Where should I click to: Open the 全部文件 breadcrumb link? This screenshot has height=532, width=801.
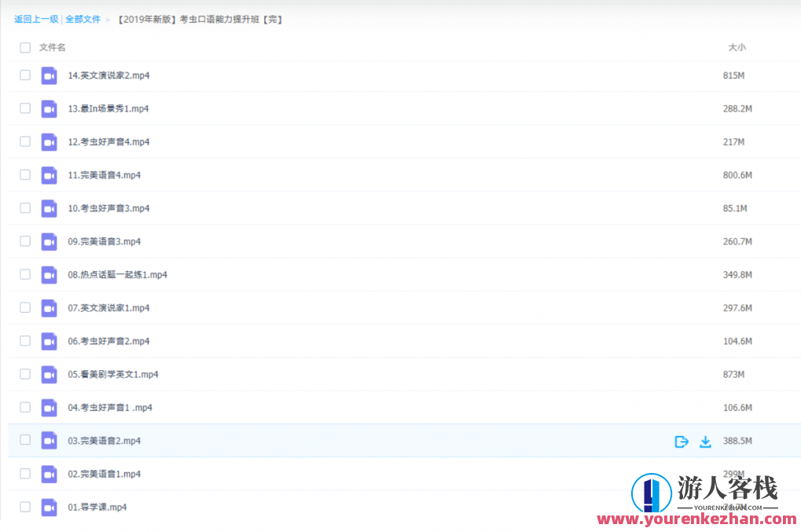83,19
